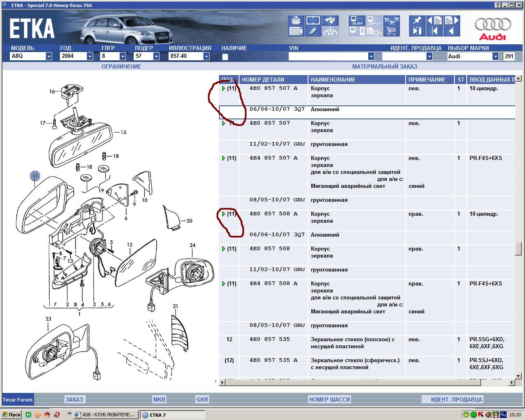Image resolution: width=525 pixels, height=420 pixels.
Task: Expand the ИЛЛЮСТРАЦИЯ dropdown 857-40
Action: click(206, 56)
